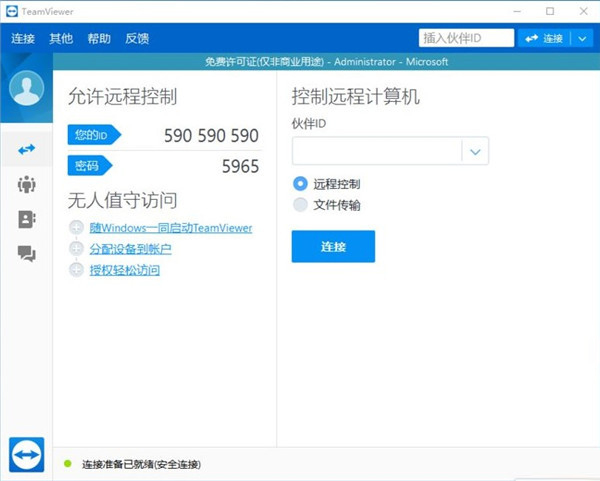Click the TeamViewer title bar app icon
This screenshot has width=600, height=481.
pos(12,11)
